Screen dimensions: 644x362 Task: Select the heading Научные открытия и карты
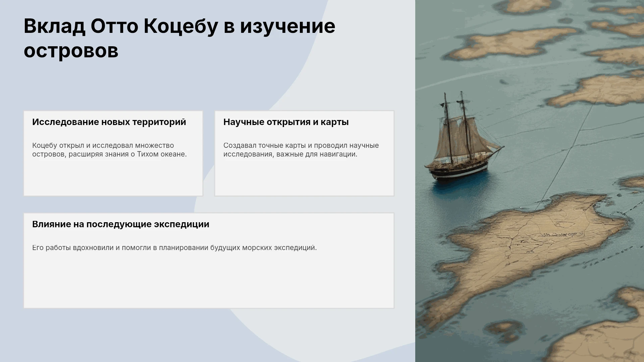click(x=286, y=122)
